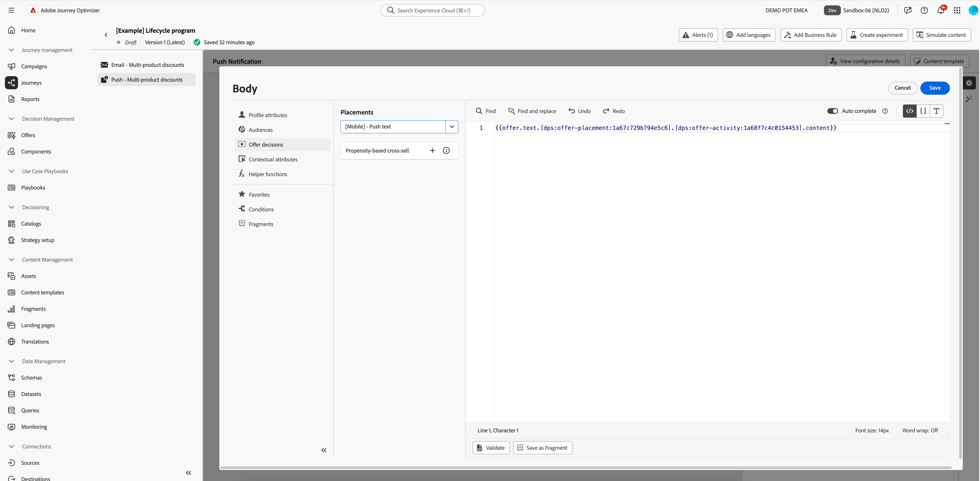Open Alerts (1) button
This screenshot has height=481, width=980.
pos(698,35)
